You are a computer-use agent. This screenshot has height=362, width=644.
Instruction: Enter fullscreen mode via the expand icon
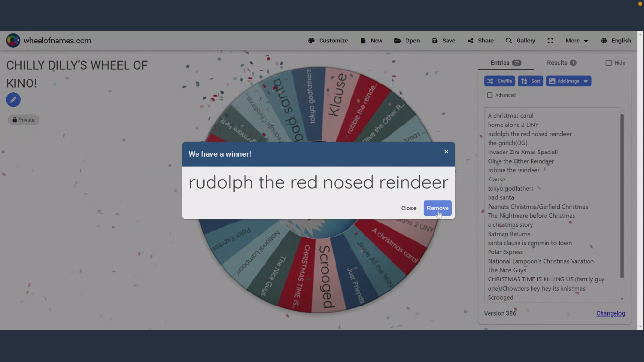pyautogui.click(x=550, y=41)
